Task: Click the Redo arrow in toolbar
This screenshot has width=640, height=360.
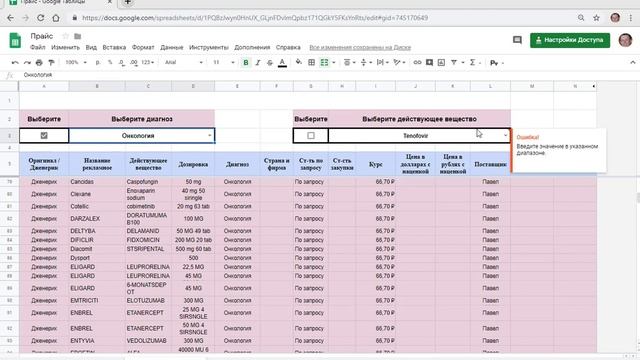Action: pos(27,62)
